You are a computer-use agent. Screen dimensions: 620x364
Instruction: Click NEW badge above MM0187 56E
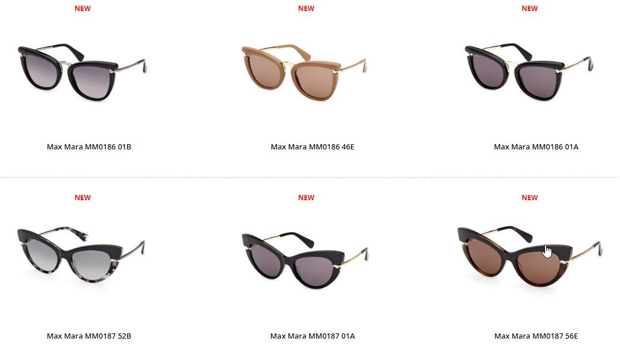coord(529,197)
